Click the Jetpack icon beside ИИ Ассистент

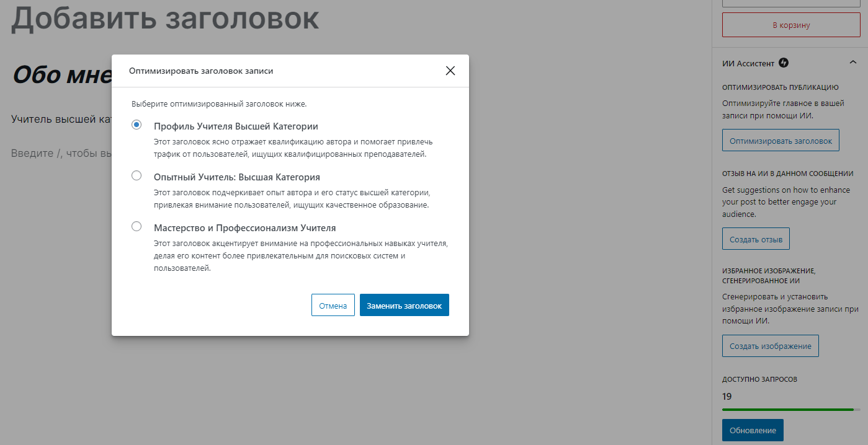[784, 63]
